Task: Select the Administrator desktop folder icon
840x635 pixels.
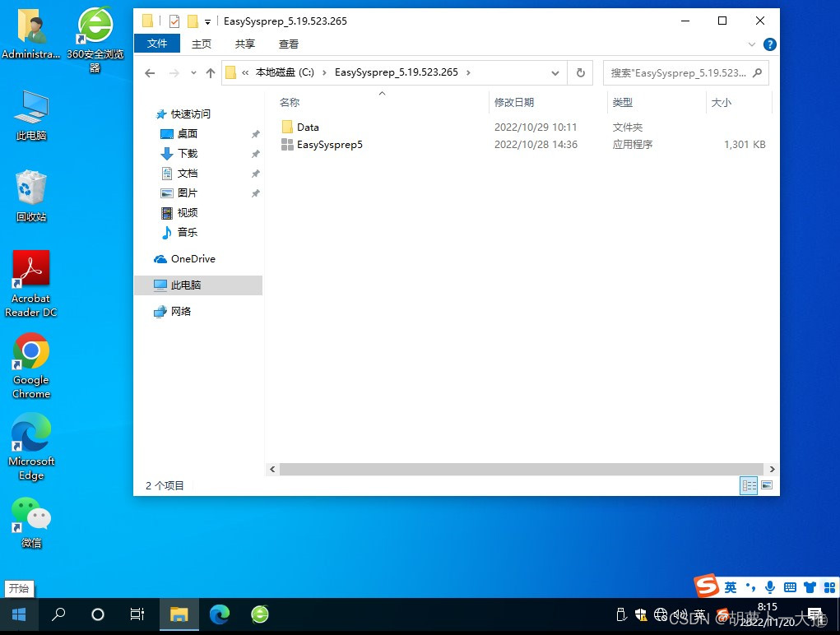Action: coord(31,33)
